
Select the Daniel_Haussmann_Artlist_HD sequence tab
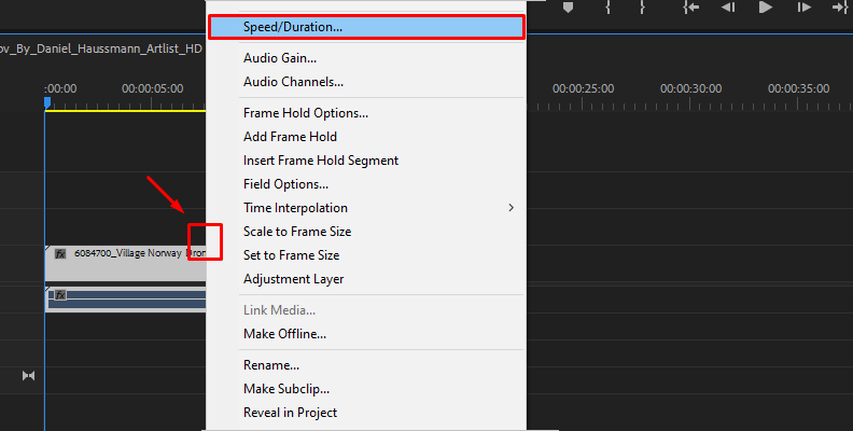101,48
